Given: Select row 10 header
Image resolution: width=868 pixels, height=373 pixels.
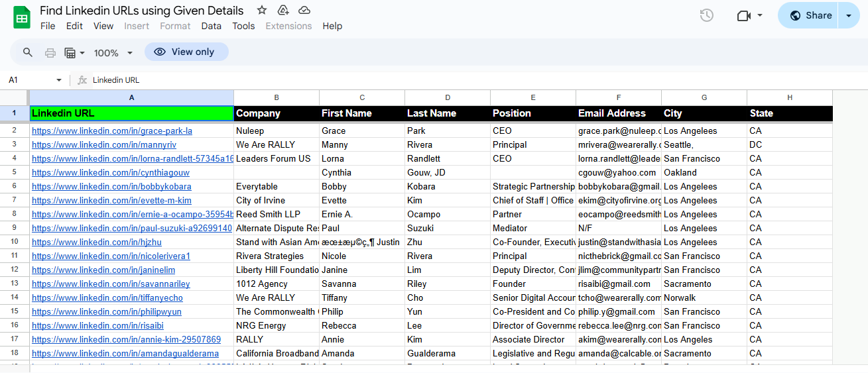Looking at the screenshot, I should click(15, 242).
